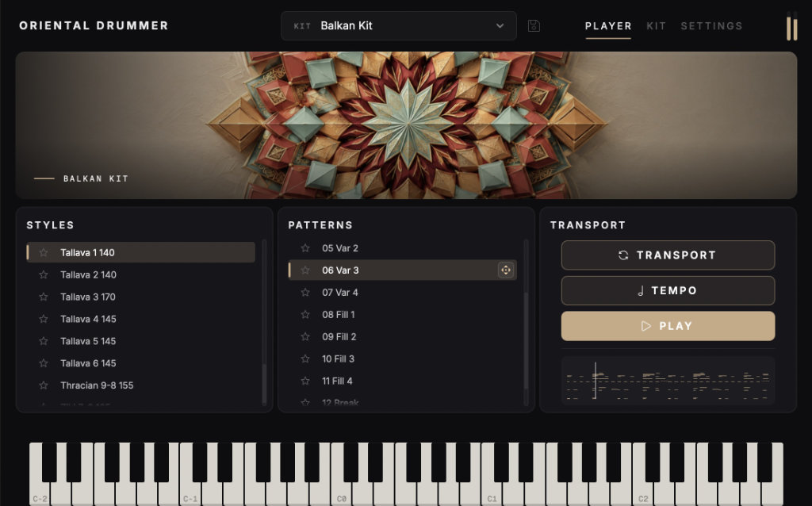This screenshot has height=506, width=812.
Task: Click the drag handle icon on 06 Var 3
Action: [x=505, y=270]
